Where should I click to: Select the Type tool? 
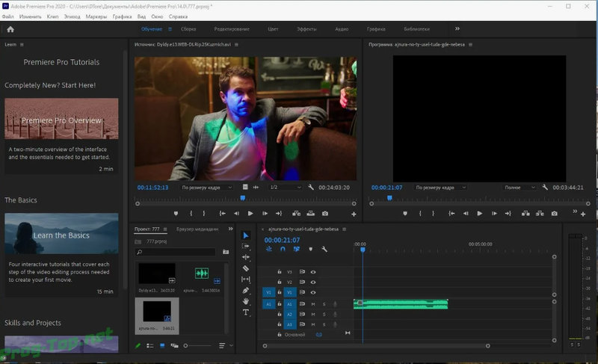coord(246,312)
